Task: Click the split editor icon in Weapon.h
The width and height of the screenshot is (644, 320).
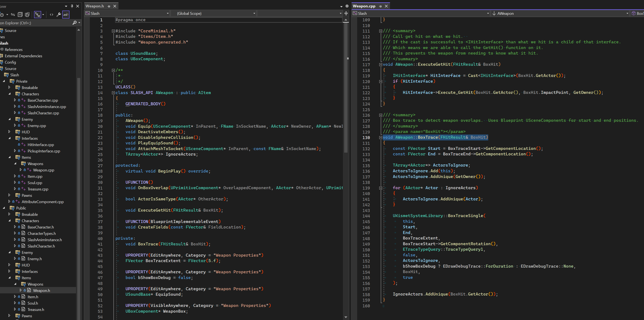Action: 346,13
